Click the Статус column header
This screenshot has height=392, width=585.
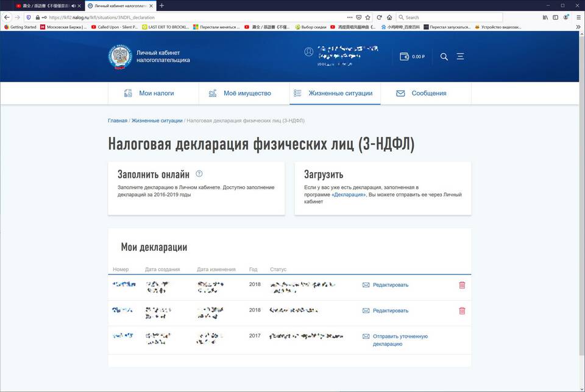click(x=278, y=270)
